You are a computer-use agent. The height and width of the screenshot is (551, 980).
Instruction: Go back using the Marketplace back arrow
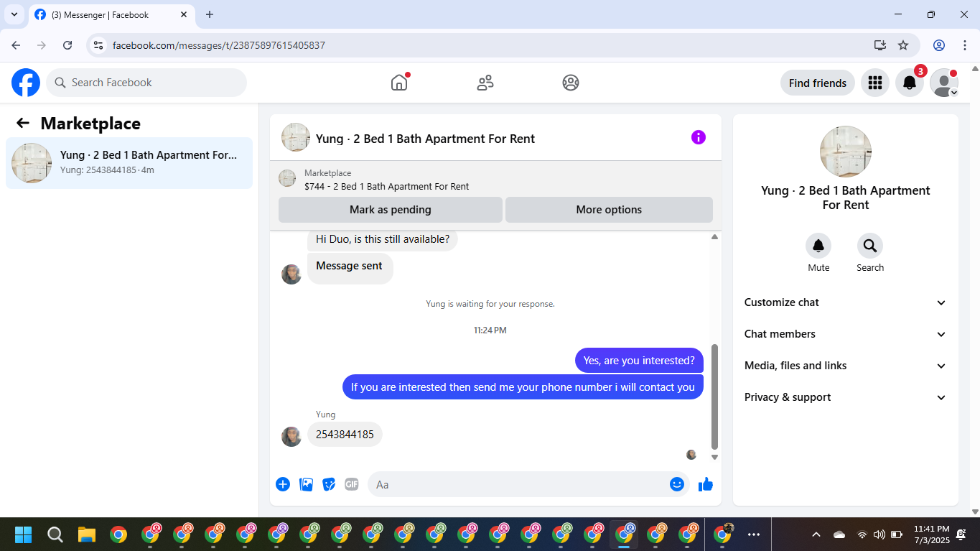pos(23,123)
